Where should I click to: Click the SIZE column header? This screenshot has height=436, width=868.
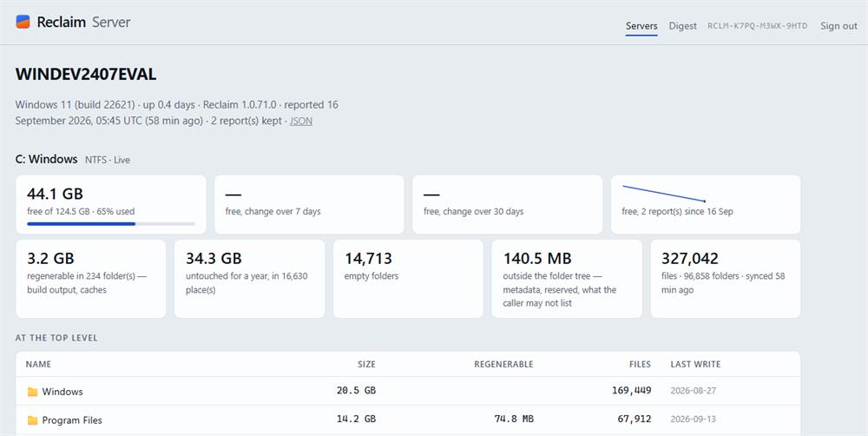[x=366, y=364]
